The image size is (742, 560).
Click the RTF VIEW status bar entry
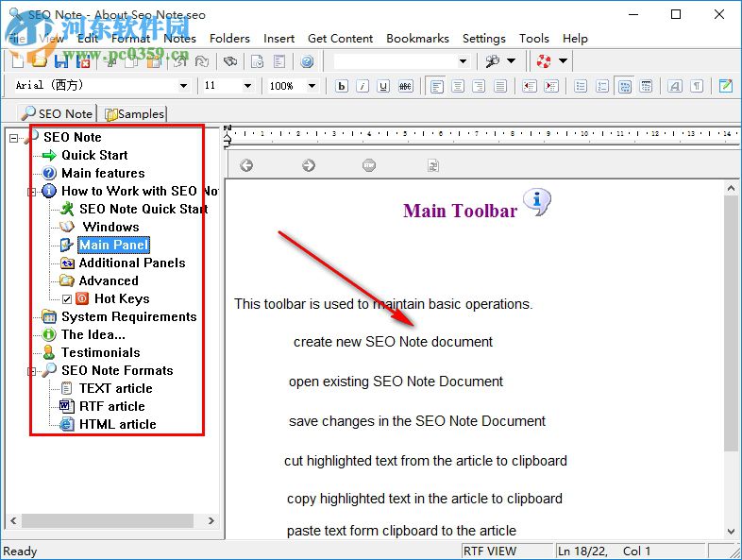[489, 551]
